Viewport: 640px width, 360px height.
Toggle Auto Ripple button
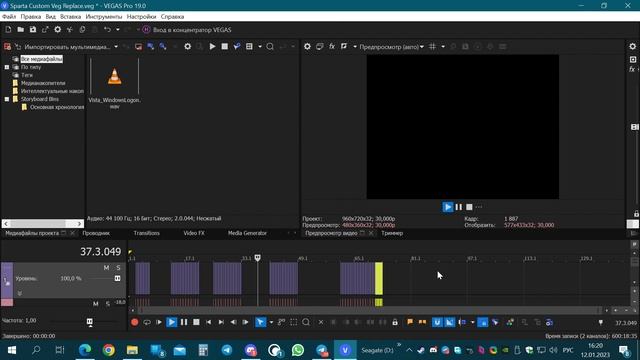click(x=462, y=322)
